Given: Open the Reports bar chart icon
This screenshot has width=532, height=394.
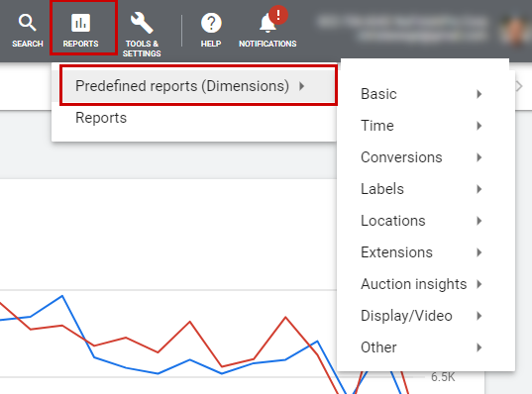Looking at the screenshot, I should click(x=81, y=23).
